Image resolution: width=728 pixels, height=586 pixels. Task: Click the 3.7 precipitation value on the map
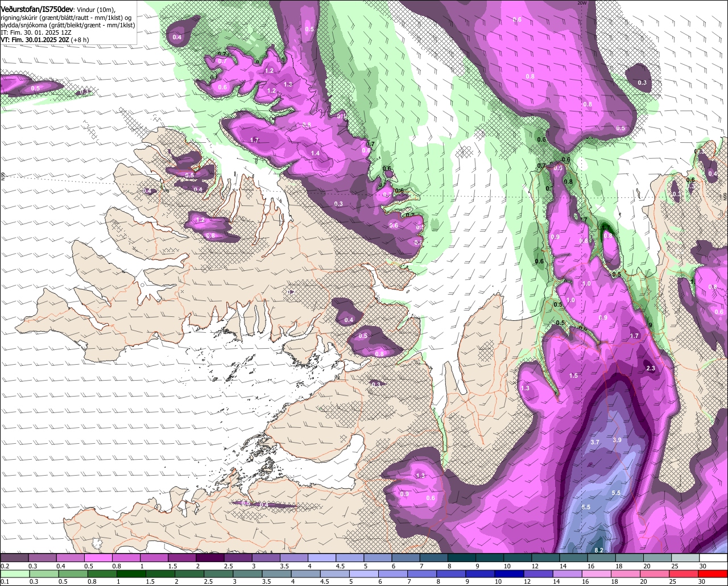[595, 442]
